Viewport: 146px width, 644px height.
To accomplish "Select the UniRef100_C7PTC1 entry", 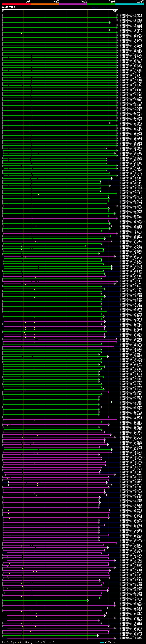I will [131, 123].
